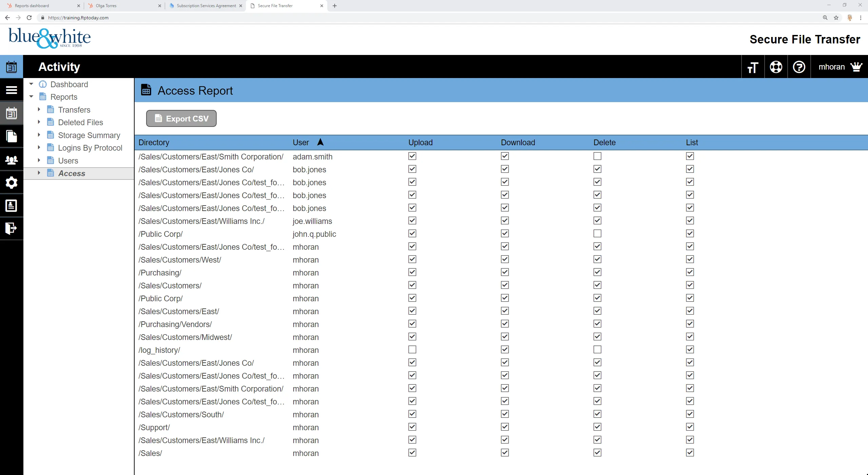868x475 pixels.
Task: Toggle Upload checkbox for /log_history/ row
Action: pos(412,349)
